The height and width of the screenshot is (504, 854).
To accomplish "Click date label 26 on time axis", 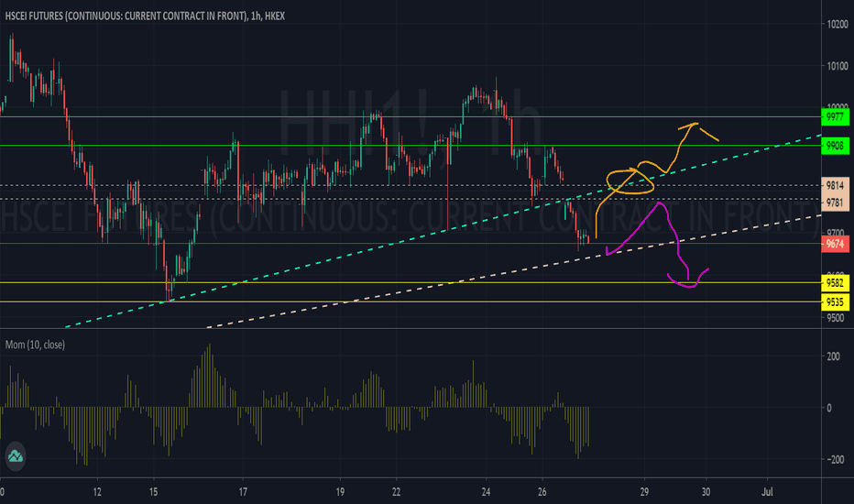I will (542, 492).
